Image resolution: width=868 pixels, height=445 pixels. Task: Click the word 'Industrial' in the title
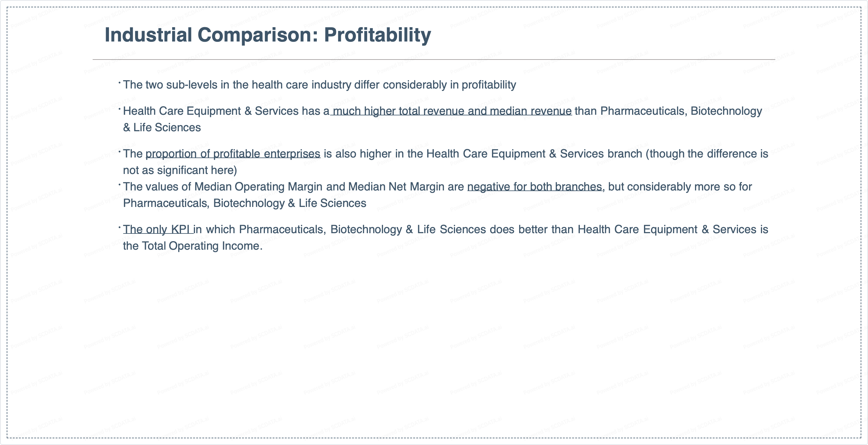(149, 35)
